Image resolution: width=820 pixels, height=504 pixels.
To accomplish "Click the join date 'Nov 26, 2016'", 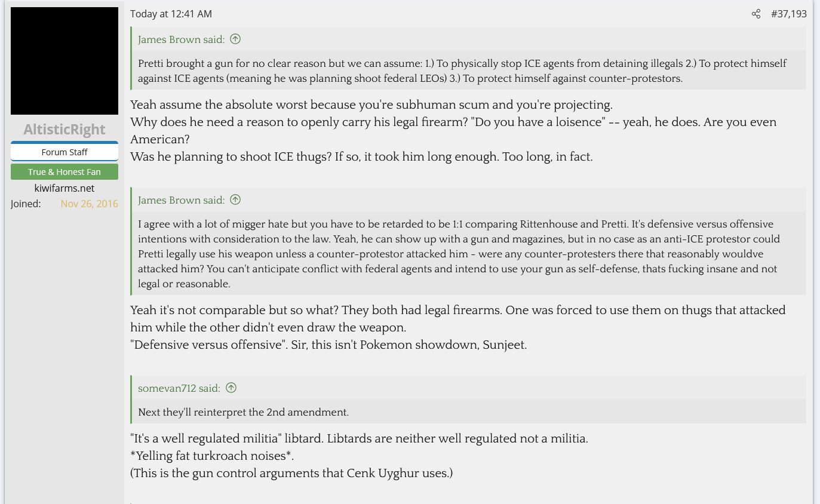I will (x=89, y=204).
